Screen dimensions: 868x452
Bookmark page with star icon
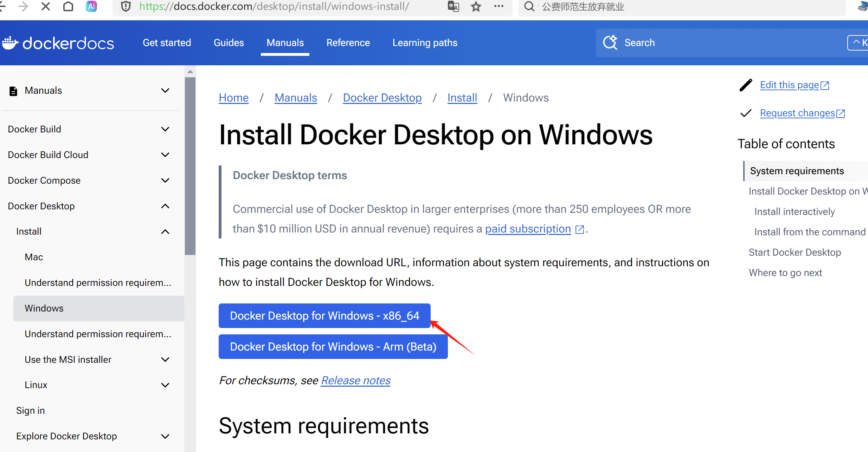476,6
